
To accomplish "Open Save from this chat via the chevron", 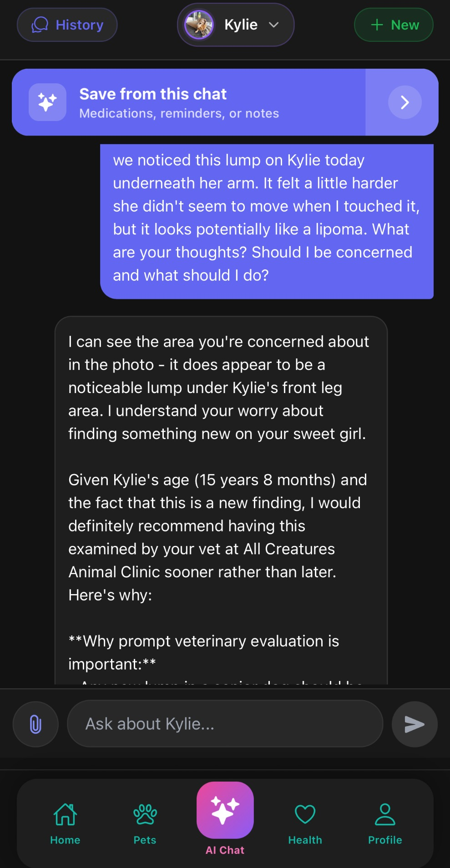I will [x=404, y=102].
